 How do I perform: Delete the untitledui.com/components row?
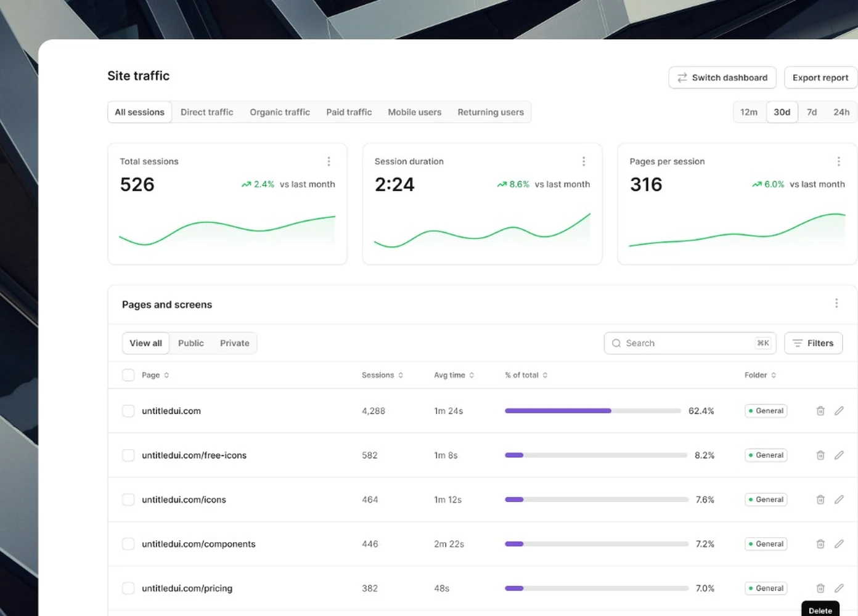coord(820,544)
